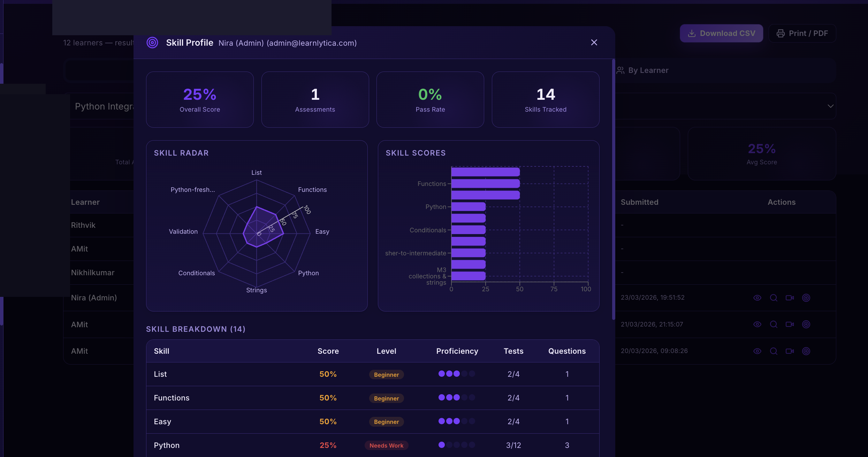The image size is (868, 457).
Task: Open video recording for 23/03/2026 submission
Action: [x=790, y=298]
